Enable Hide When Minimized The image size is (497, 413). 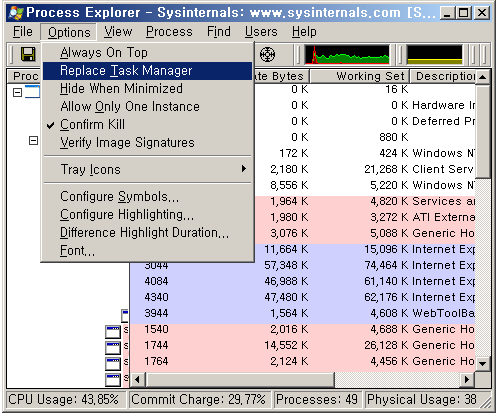point(147,89)
